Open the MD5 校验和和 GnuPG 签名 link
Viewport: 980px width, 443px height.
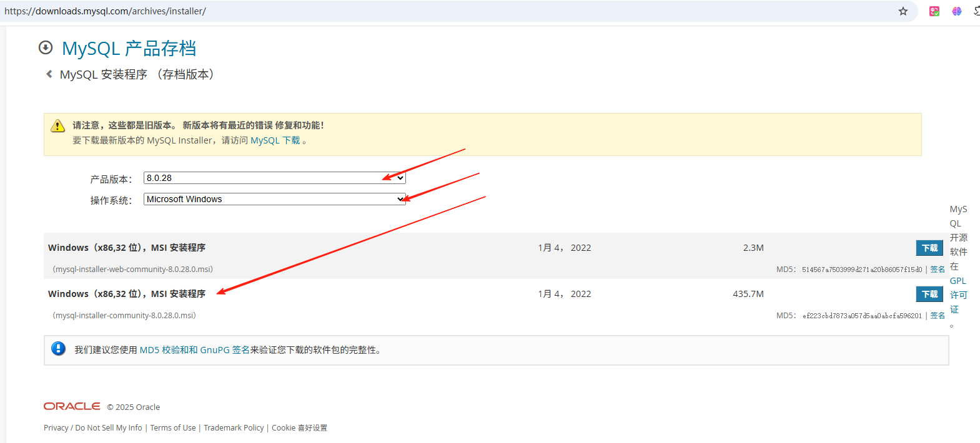point(195,350)
